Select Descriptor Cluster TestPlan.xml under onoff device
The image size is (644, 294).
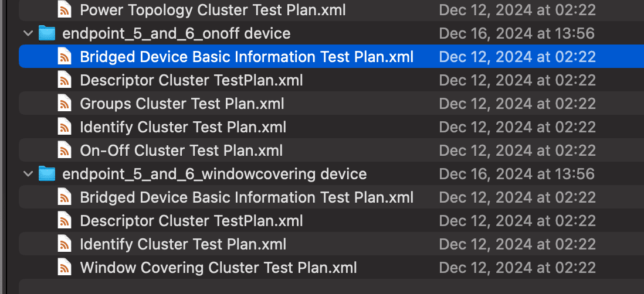point(191,80)
